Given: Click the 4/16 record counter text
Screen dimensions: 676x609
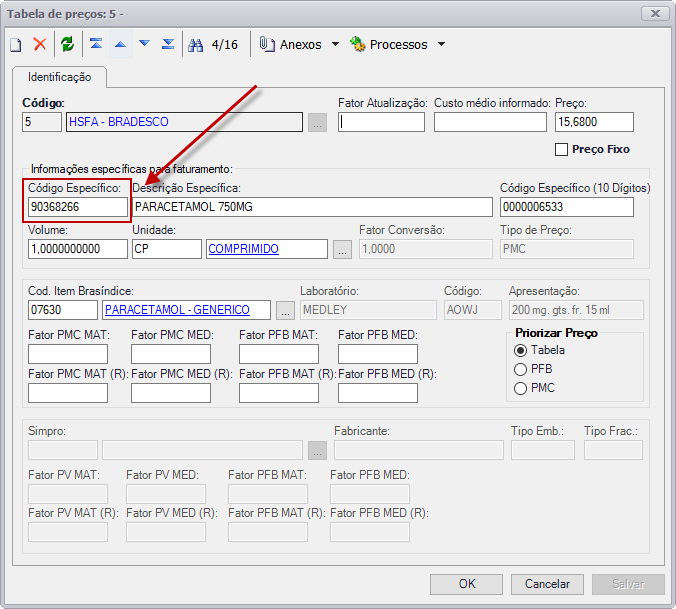Looking at the screenshot, I should pyautogui.click(x=225, y=44).
